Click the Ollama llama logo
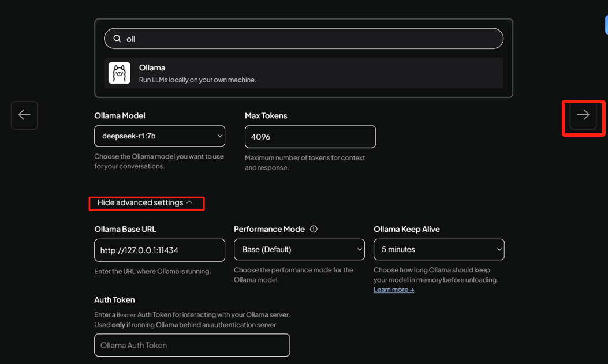Viewport: 608px width, 364px height. point(120,73)
